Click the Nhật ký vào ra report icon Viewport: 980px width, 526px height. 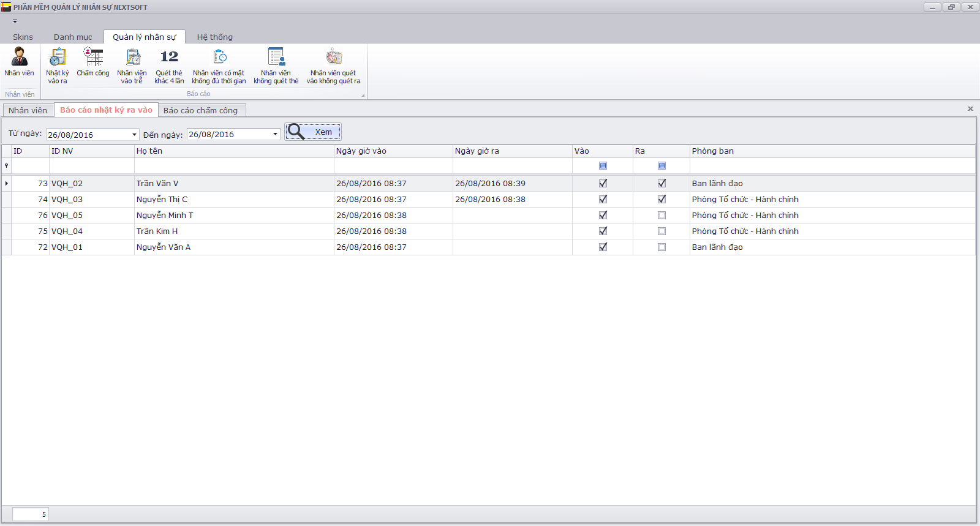(57, 64)
